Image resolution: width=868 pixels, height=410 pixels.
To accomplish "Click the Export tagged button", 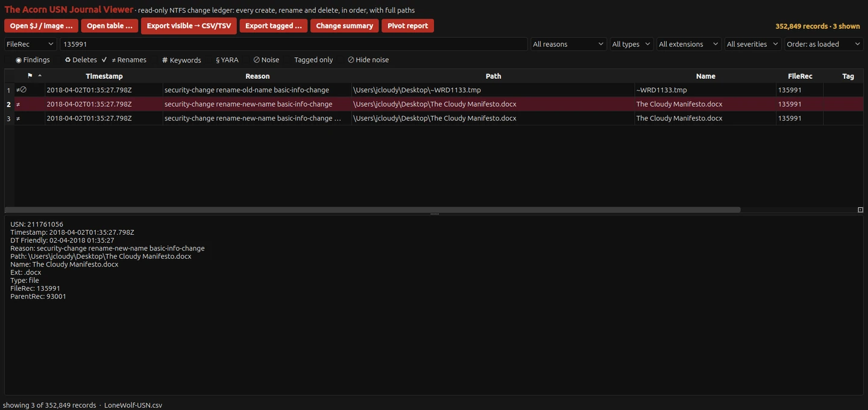I will coord(274,26).
